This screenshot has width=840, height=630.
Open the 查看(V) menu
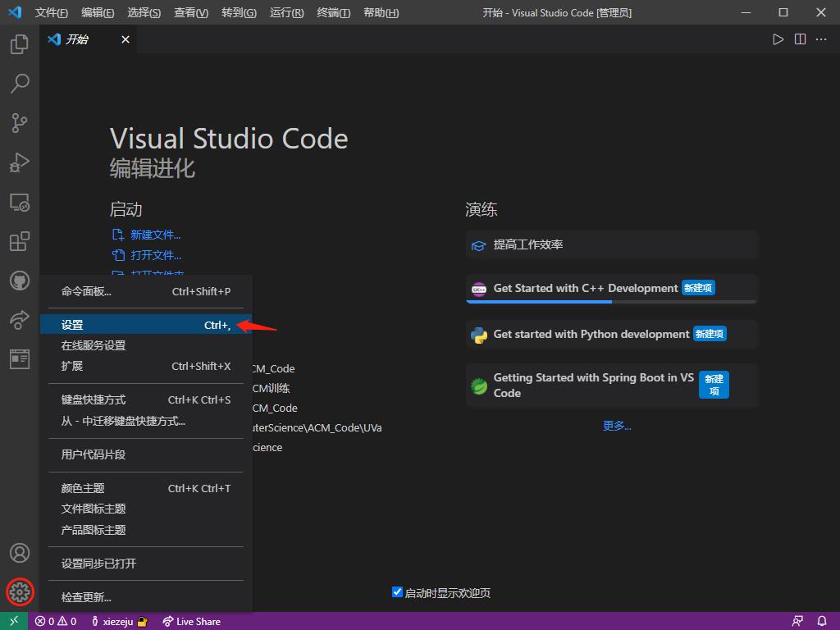[x=190, y=12]
